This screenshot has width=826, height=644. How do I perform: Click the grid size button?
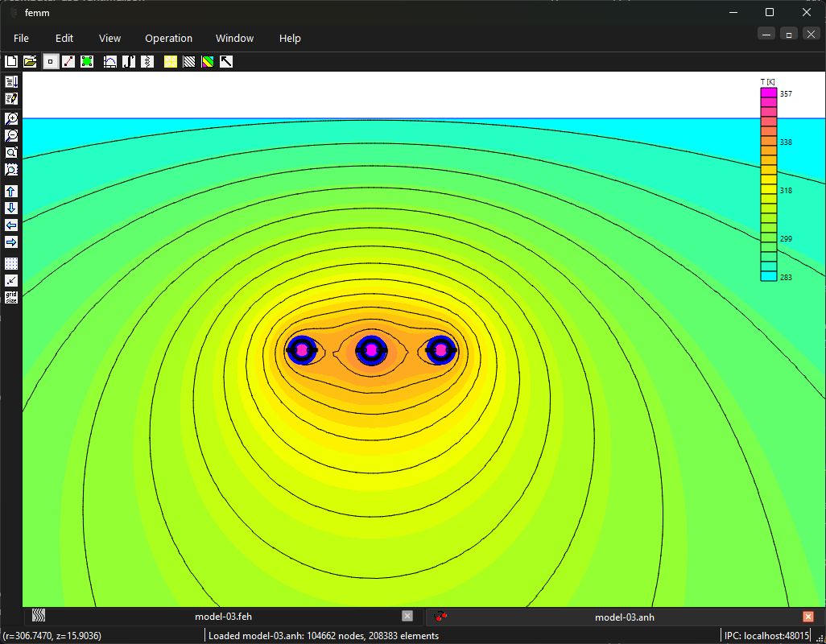(x=11, y=297)
